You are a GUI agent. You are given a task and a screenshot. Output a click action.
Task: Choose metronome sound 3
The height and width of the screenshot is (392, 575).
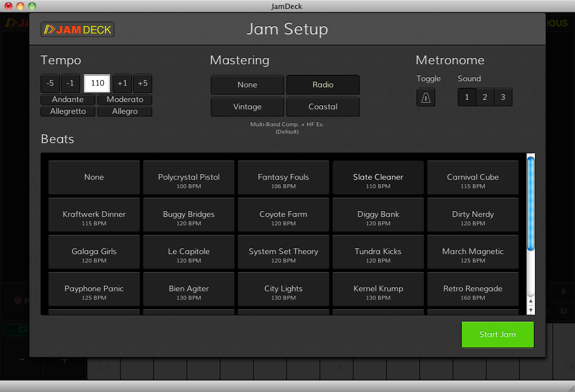click(503, 97)
